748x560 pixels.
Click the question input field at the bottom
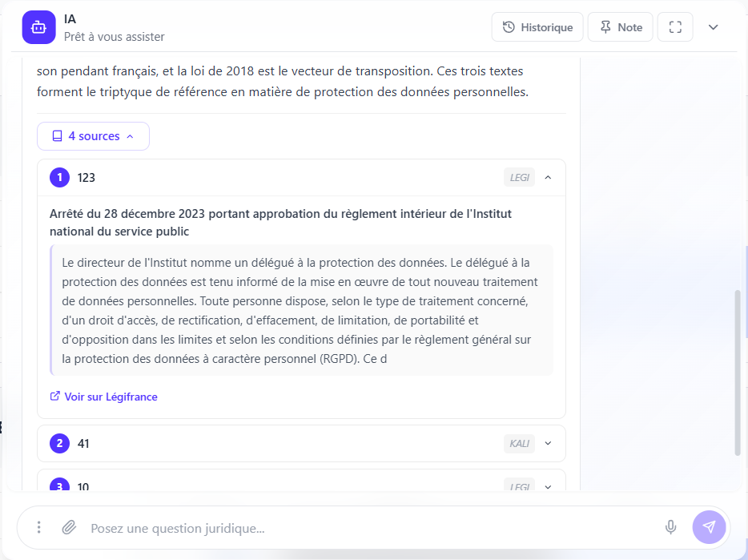320,527
